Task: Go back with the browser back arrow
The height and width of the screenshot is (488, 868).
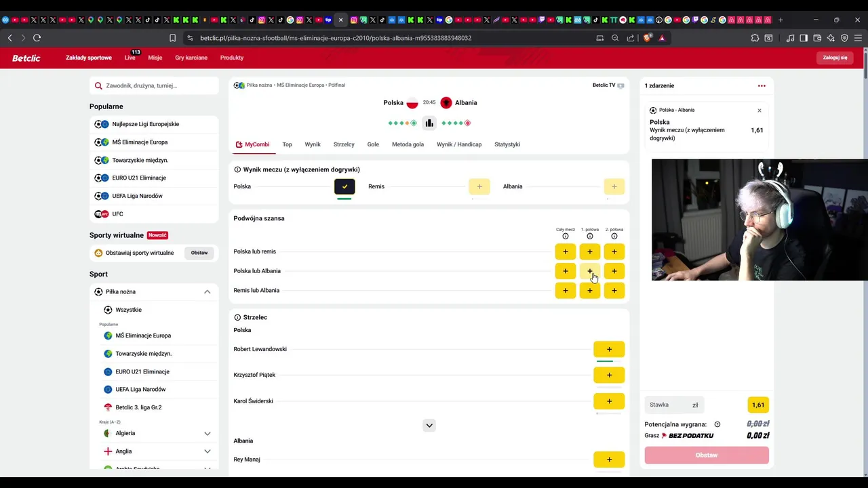Action: (x=10, y=38)
